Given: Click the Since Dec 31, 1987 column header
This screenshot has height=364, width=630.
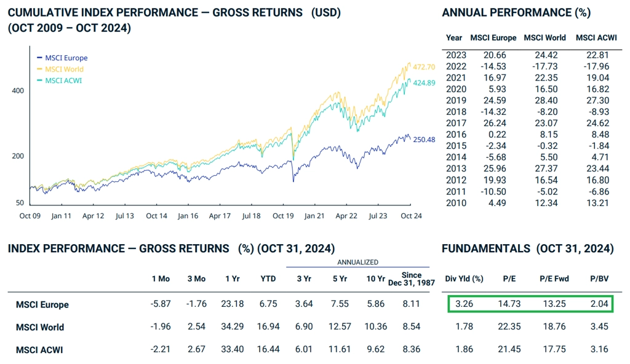Looking at the screenshot, I should (412, 279).
